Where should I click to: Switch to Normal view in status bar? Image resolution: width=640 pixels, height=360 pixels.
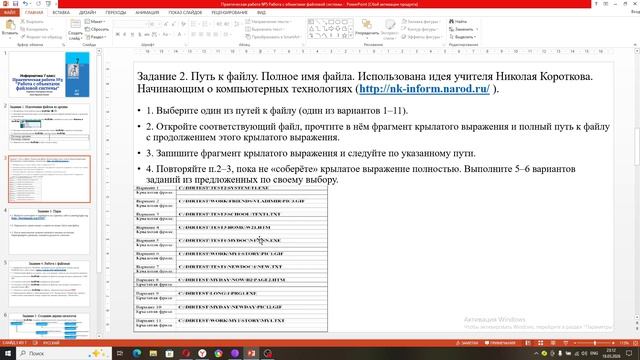[528, 343]
